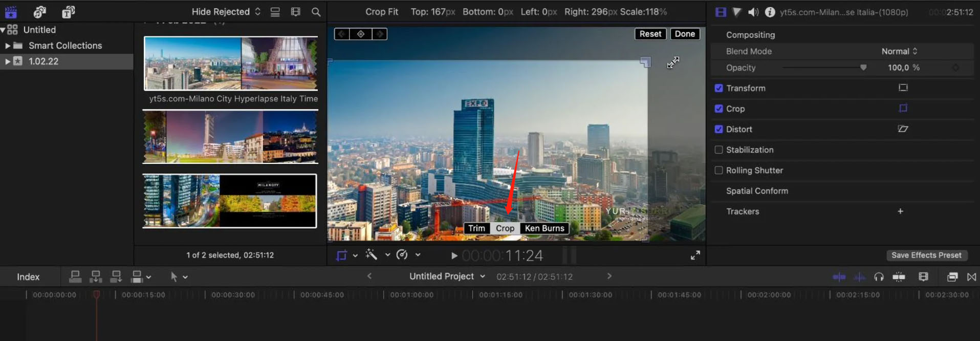
Task: Select the Crop mode tab
Action: point(505,228)
